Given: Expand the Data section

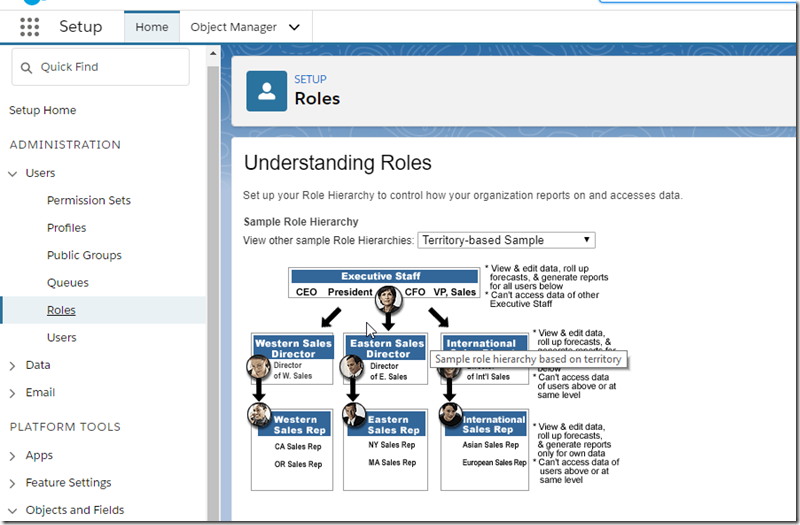Looking at the screenshot, I should click(x=13, y=366).
